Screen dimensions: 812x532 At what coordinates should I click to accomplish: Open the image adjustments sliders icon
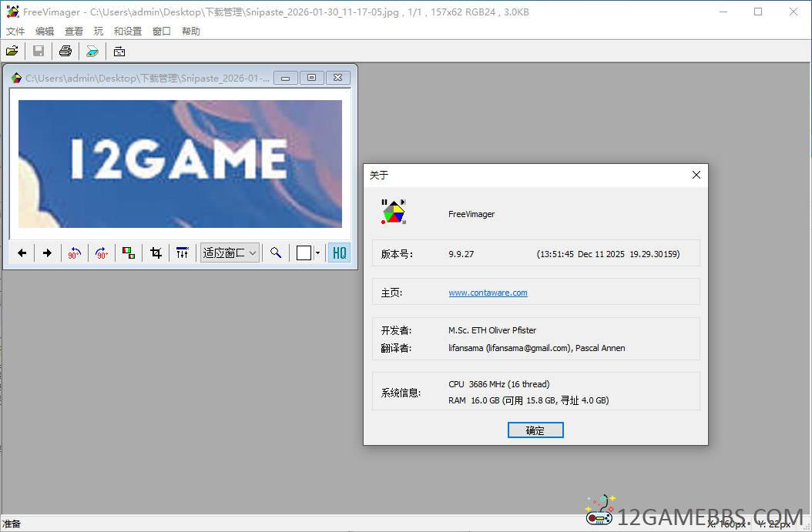tap(183, 253)
